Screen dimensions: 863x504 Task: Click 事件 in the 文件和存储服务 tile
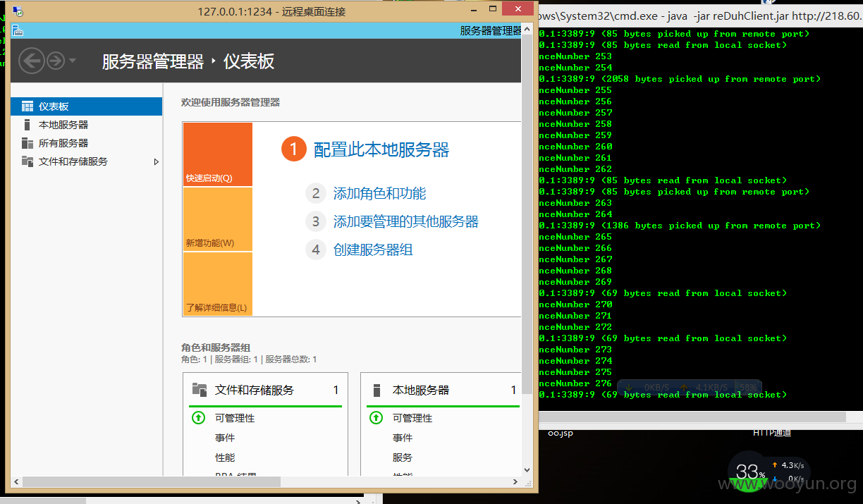[225, 438]
